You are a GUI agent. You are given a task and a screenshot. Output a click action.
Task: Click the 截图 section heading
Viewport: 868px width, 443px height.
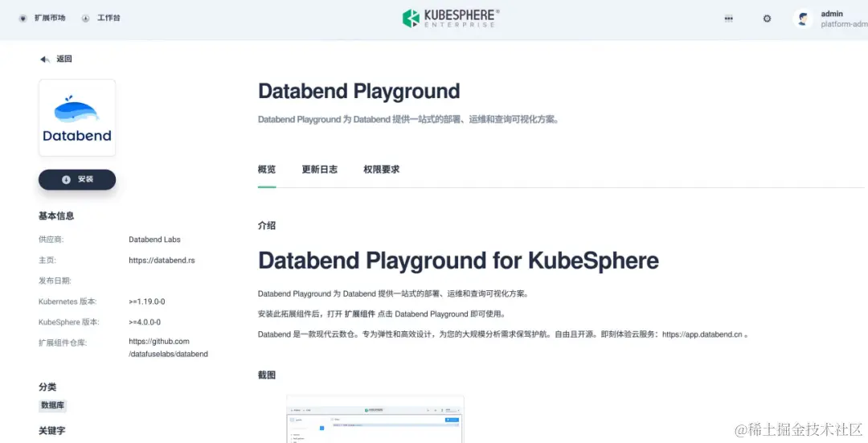click(x=267, y=375)
